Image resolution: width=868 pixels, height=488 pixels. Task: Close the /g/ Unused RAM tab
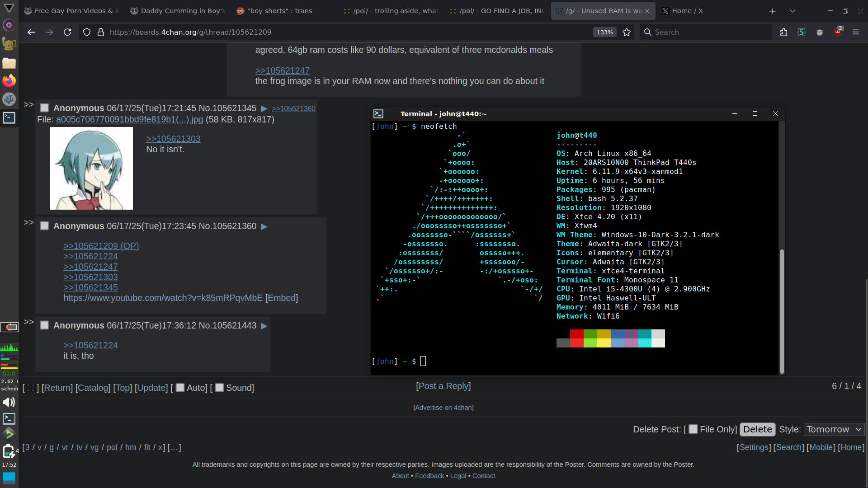(647, 11)
